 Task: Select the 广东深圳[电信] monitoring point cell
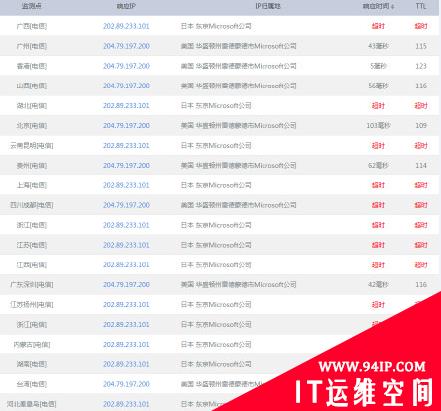point(32,285)
